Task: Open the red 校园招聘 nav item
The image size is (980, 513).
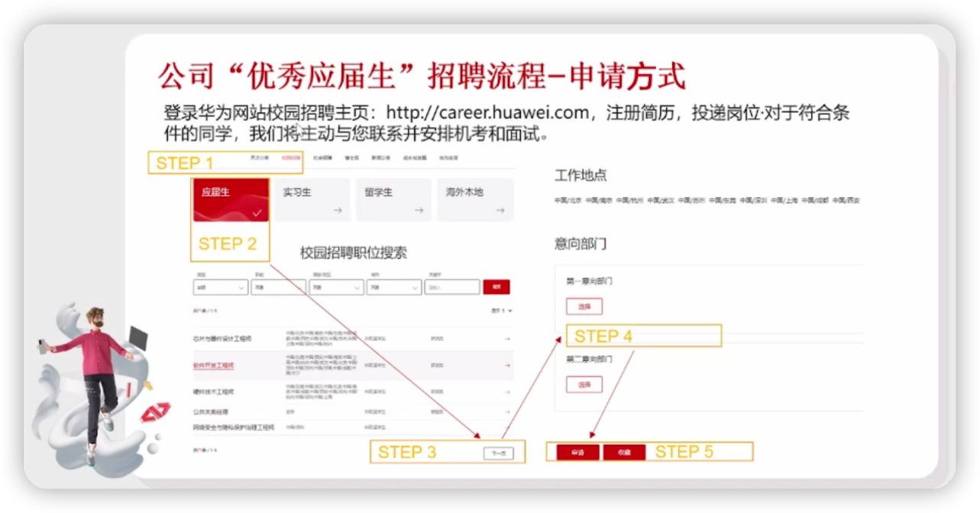Action: tap(291, 158)
